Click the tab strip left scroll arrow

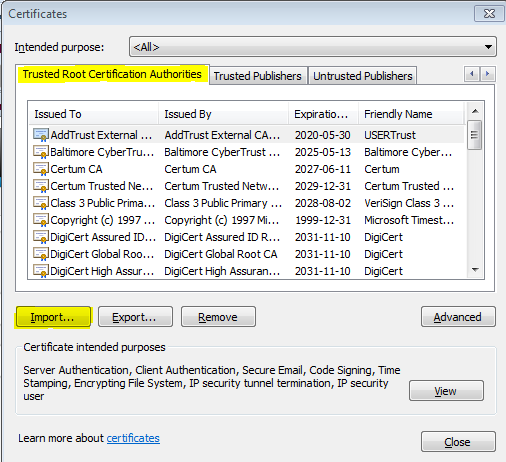pos(472,74)
